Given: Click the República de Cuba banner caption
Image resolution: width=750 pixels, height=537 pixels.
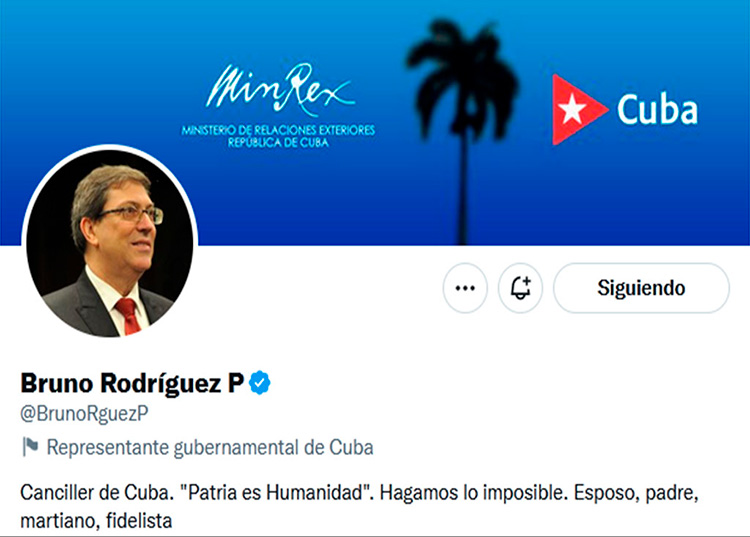Looking at the screenshot, I should point(278,142).
